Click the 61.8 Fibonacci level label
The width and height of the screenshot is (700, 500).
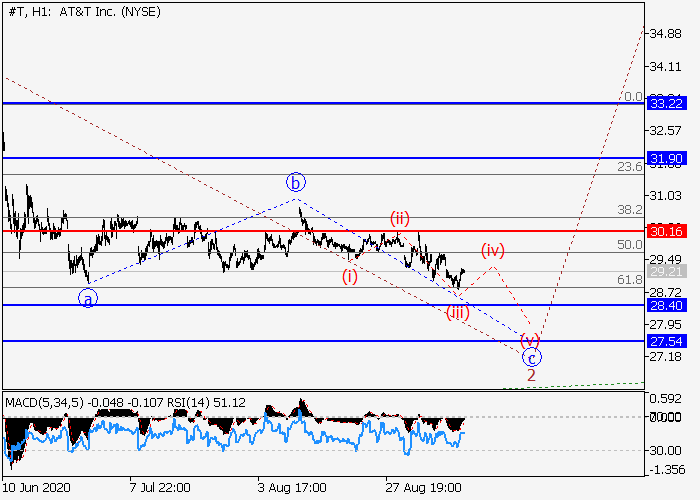(629, 280)
